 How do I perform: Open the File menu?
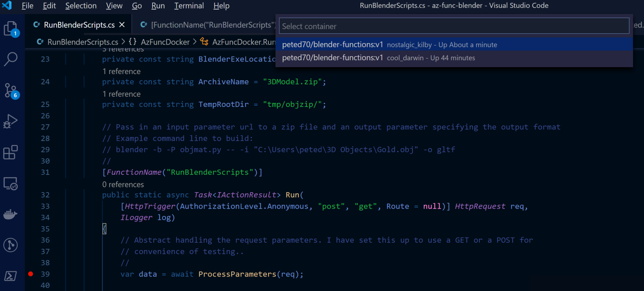[27, 6]
